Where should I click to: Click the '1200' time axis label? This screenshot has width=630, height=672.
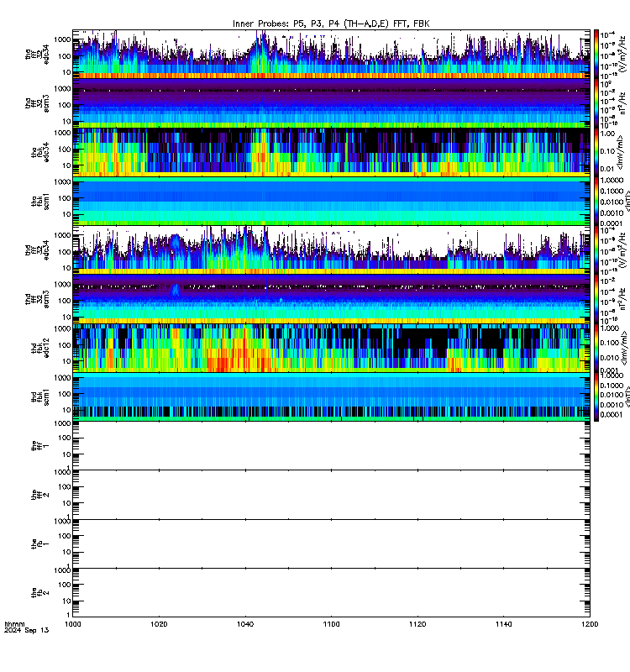[590, 624]
